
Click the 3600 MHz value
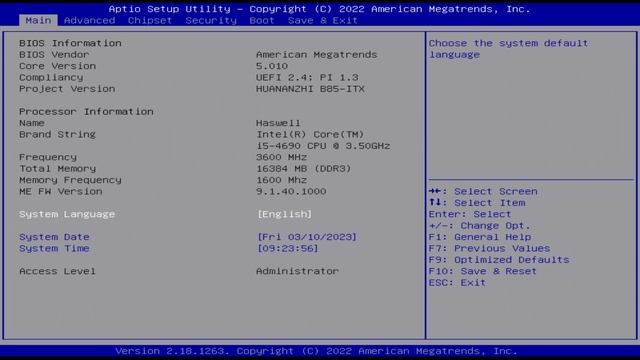click(x=282, y=158)
